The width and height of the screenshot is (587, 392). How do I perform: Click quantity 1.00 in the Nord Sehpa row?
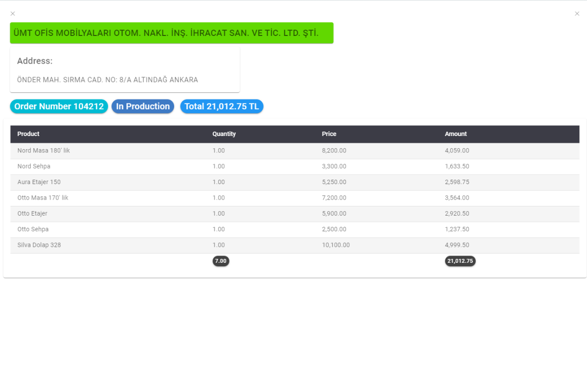[x=219, y=166]
